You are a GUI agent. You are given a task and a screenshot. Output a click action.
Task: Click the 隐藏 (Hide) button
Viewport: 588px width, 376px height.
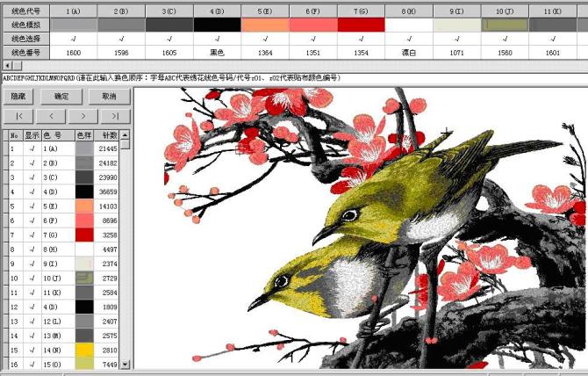click(x=22, y=96)
